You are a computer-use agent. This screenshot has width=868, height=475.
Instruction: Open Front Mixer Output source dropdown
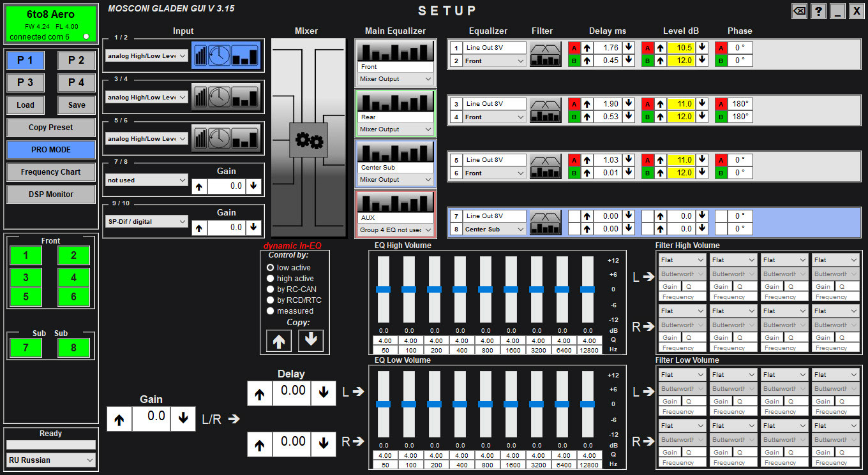(395, 79)
